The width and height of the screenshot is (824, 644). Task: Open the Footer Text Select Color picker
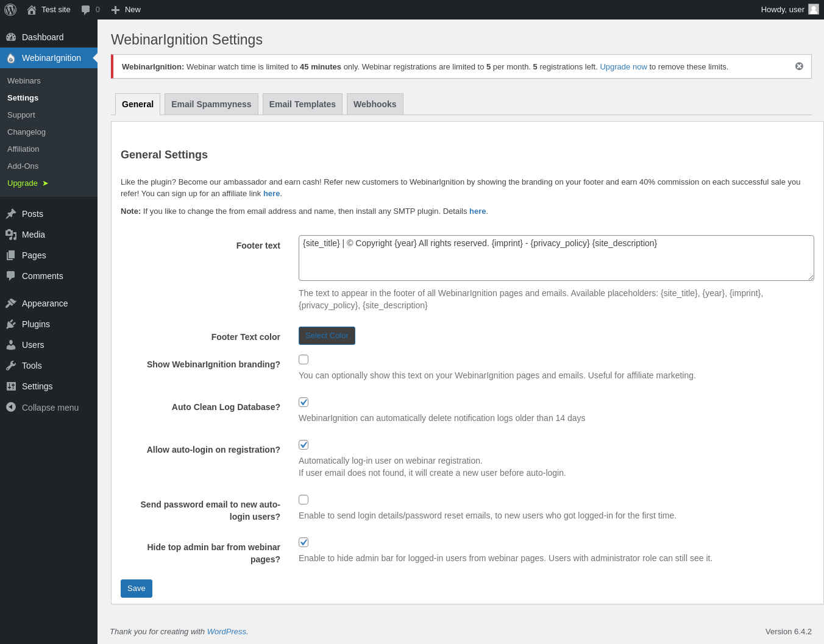tap(327, 336)
